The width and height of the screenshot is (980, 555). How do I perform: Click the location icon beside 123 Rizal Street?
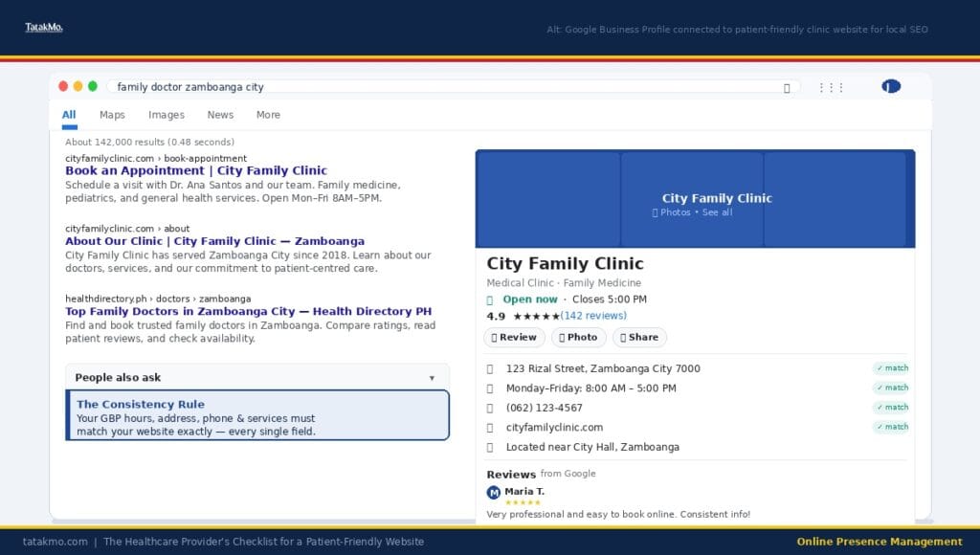tap(490, 369)
